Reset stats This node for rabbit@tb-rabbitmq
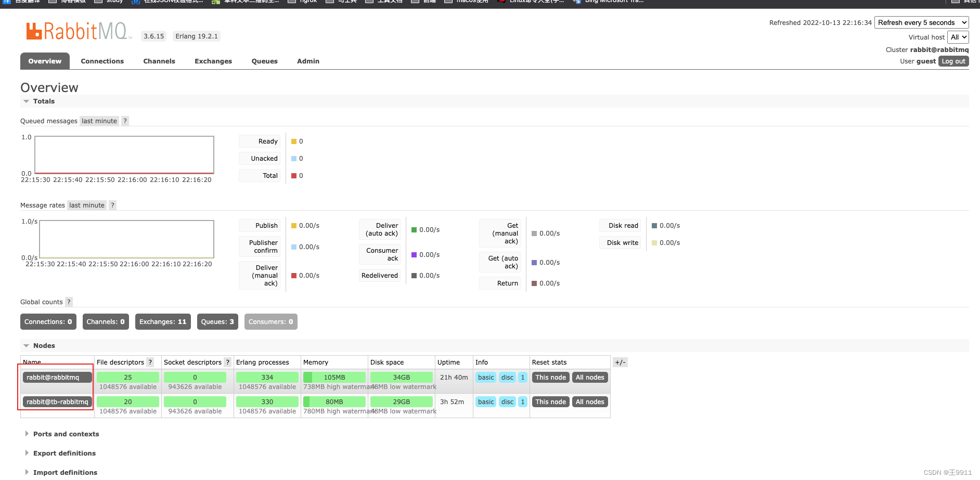 550,402
